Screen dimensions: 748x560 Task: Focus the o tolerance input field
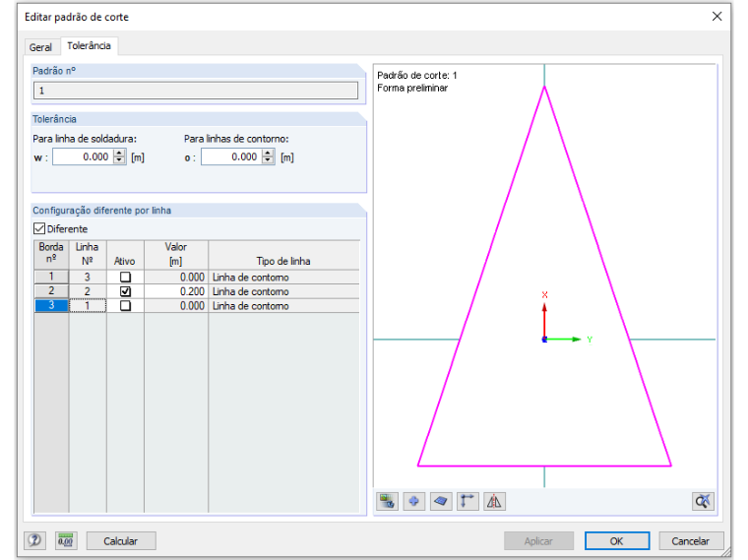tap(232, 156)
